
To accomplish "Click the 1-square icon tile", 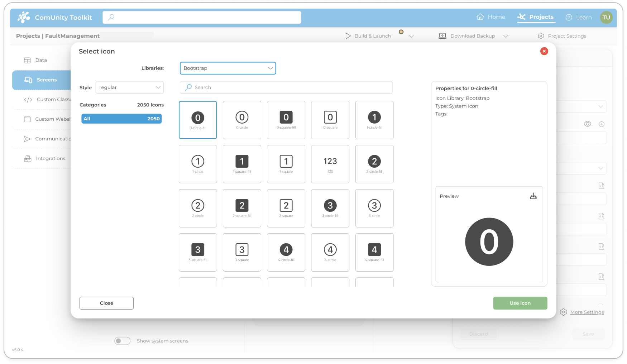I will 286,164.
